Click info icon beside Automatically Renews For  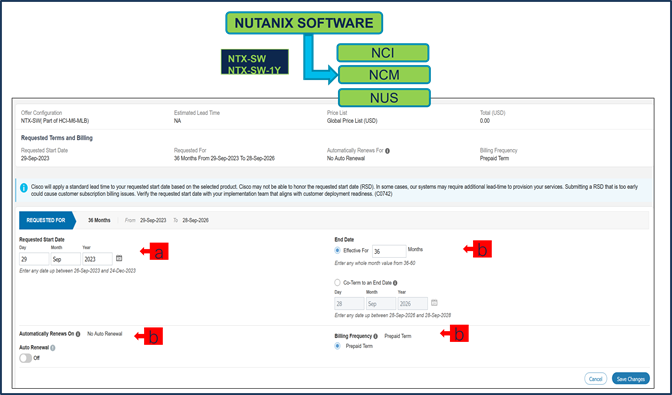pos(387,151)
